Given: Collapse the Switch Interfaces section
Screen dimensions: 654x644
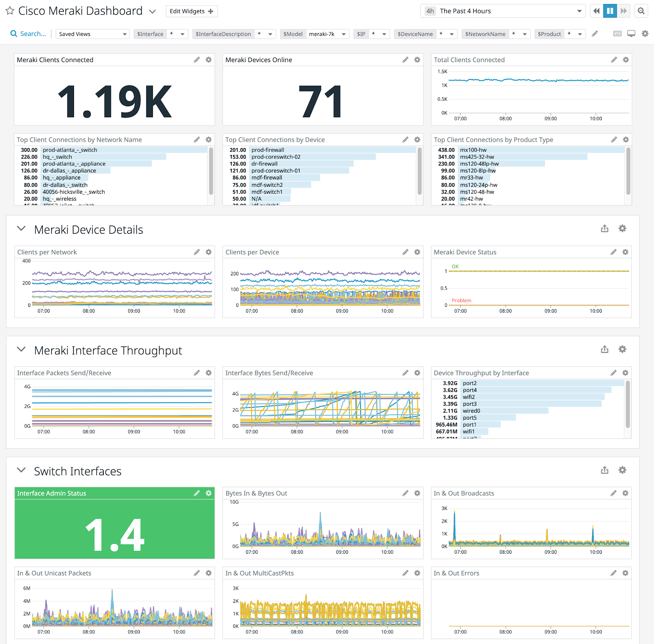Looking at the screenshot, I should pyautogui.click(x=21, y=470).
